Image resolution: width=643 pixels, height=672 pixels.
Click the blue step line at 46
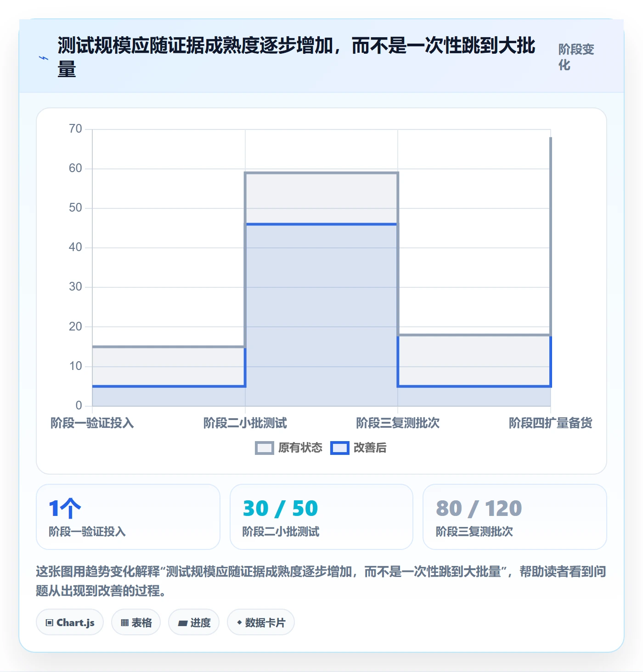click(321, 224)
